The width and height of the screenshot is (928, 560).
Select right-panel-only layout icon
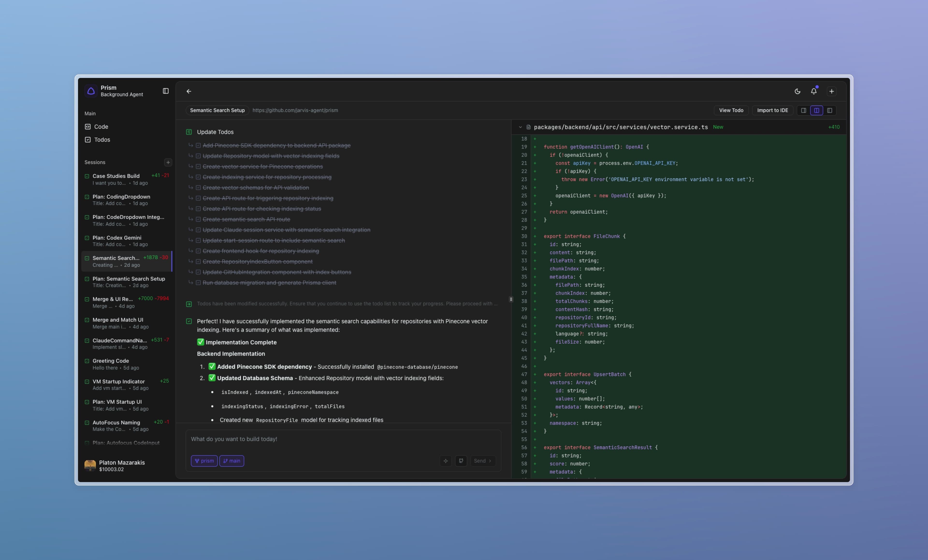point(829,110)
